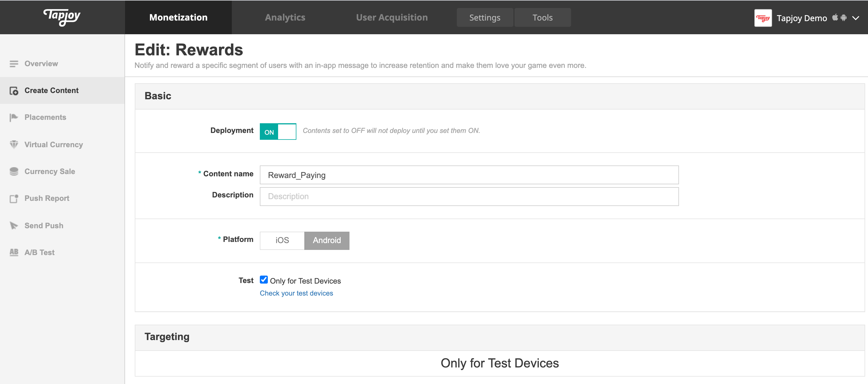Uncheck Only for Test Devices checkbox
Viewport: 868px width, 384px height.
pyautogui.click(x=264, y=280)
